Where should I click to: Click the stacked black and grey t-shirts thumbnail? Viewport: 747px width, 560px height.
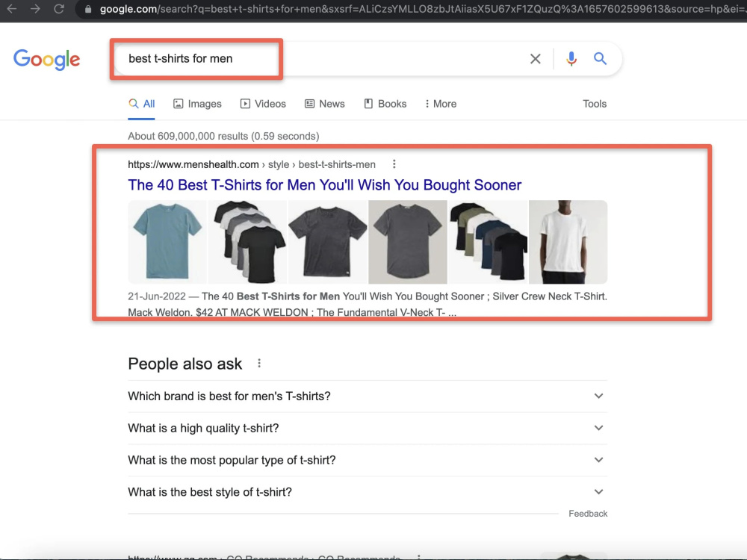pyautogui.click(x=248, y=242)
